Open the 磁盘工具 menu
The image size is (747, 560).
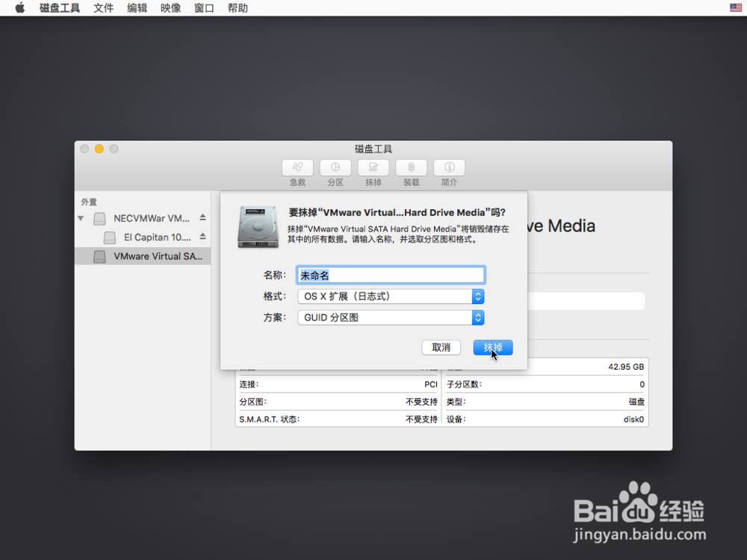point(60,8)
